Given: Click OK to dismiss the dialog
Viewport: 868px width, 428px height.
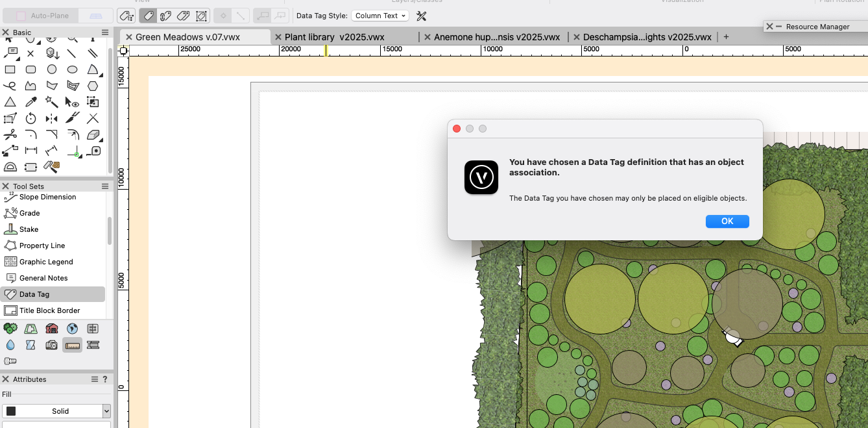Looking at the screenshot, I should [727, 221].
